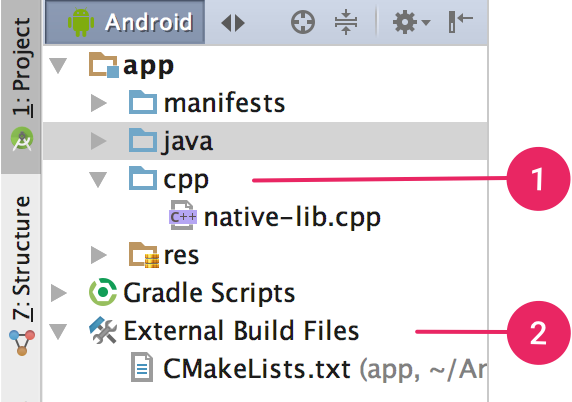Viewport: 572px width, 402px height.
Task: Click the External Build Files tools icon
Action: pos(103,330)
